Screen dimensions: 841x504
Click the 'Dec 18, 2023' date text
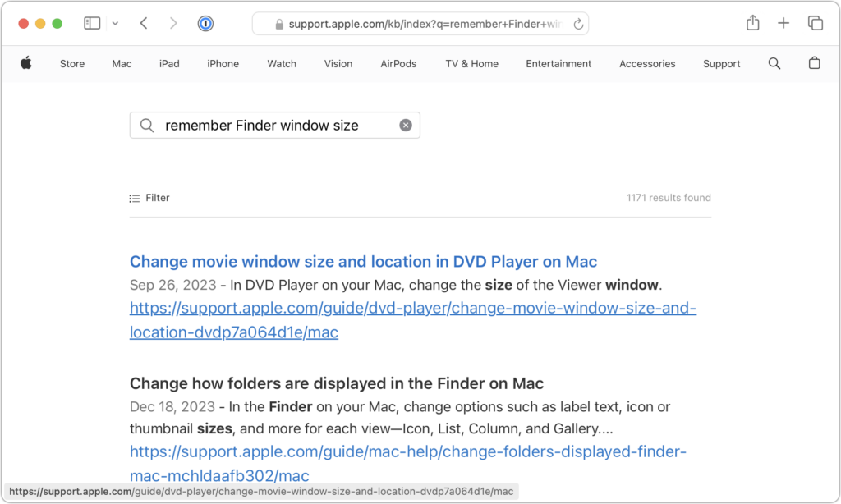[172, 407]
